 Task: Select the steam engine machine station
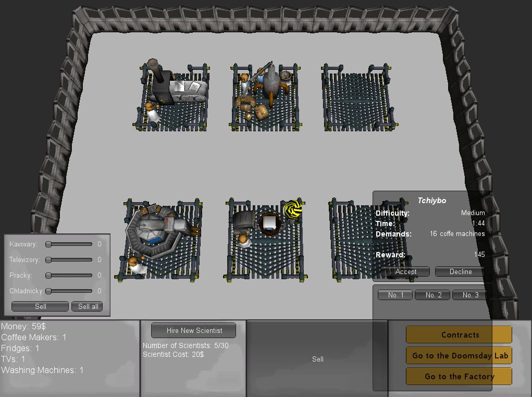tap(171, 95)
